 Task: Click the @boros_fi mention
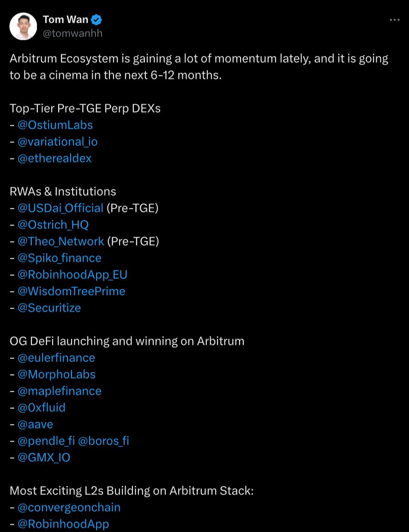pos(103,441)
